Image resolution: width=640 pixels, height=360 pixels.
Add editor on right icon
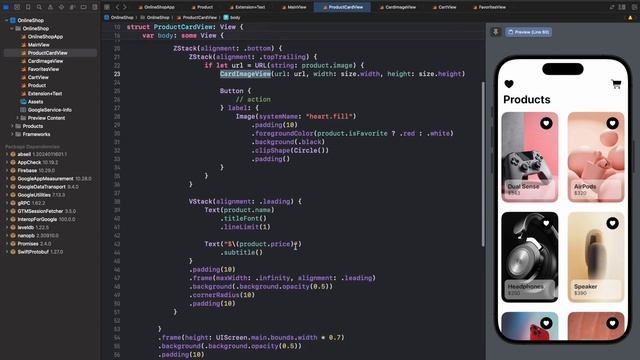point(634,7)
